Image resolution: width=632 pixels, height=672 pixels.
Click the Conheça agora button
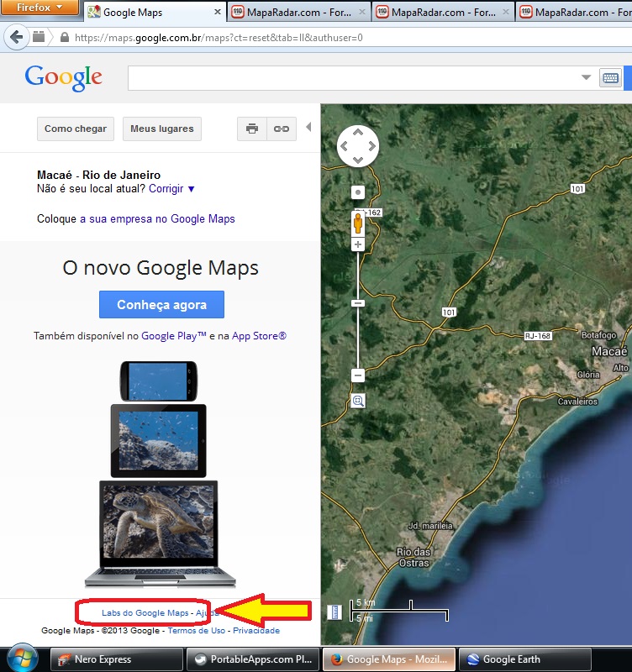[161, 305]
